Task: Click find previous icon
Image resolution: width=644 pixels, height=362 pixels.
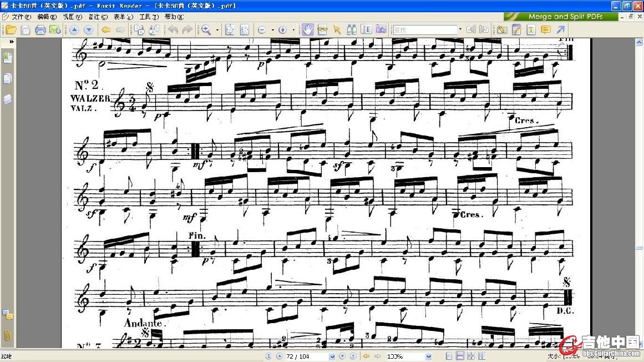Action: coord(471,29)
